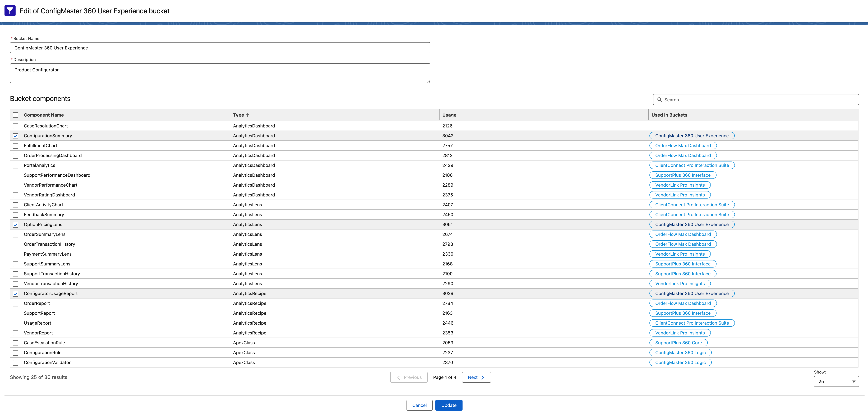Image resolution: width=868 pixels, height=414 pixels.
Task: Open ConfigMaster 360 Logic pill on ConfigurationRule row
Action: click(x=680, y=353)
